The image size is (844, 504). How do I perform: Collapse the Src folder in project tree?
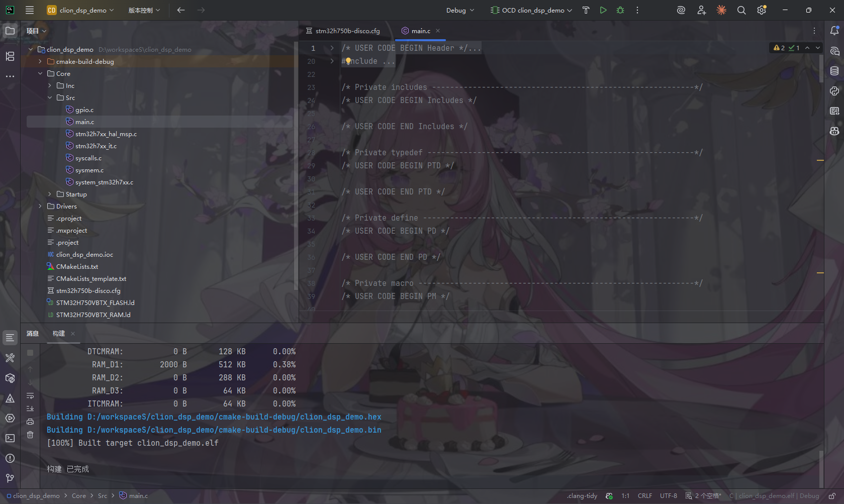49,97
